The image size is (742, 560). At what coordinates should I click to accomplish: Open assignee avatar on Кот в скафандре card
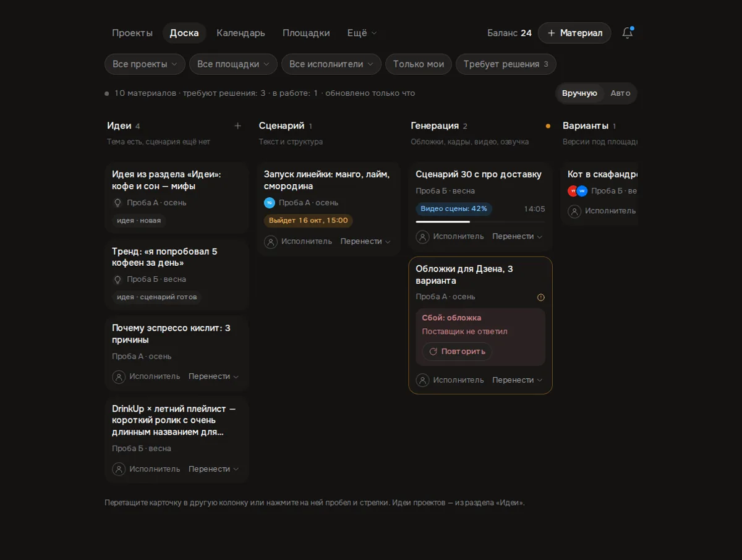[574, 211]
